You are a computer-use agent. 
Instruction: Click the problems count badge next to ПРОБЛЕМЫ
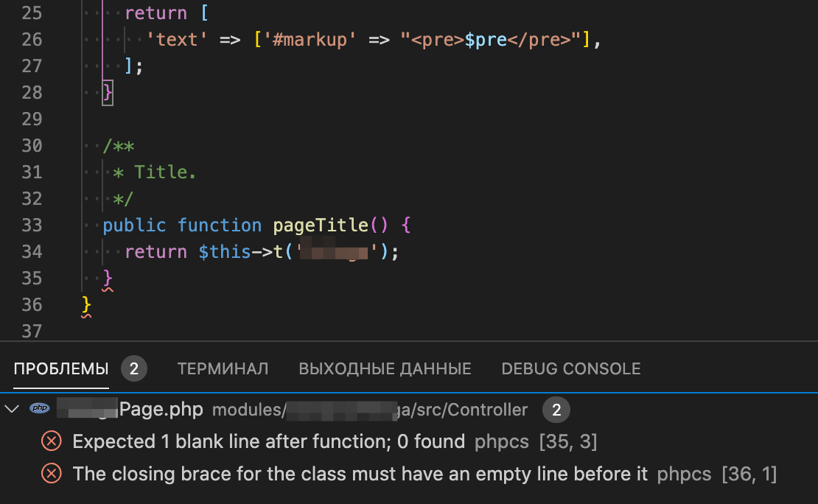(134, 369)
